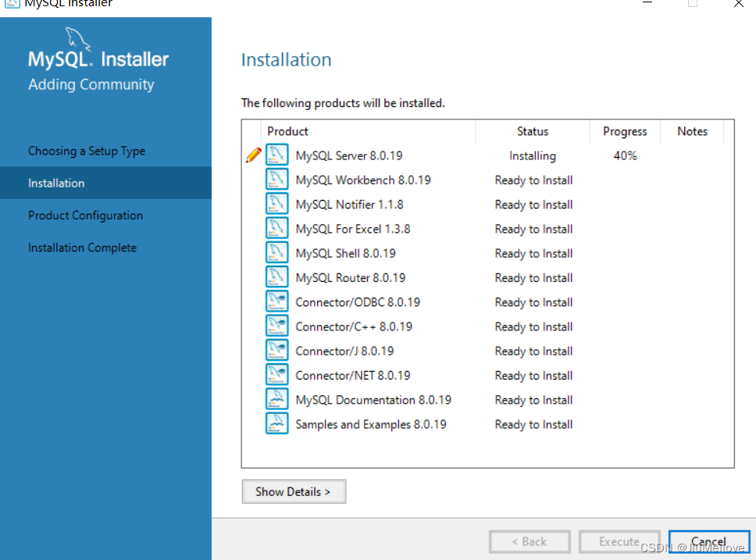Click the MySQL Documentation 8.0.19 icon
Viewport: 756px width, 560px height.
point(276,399)
